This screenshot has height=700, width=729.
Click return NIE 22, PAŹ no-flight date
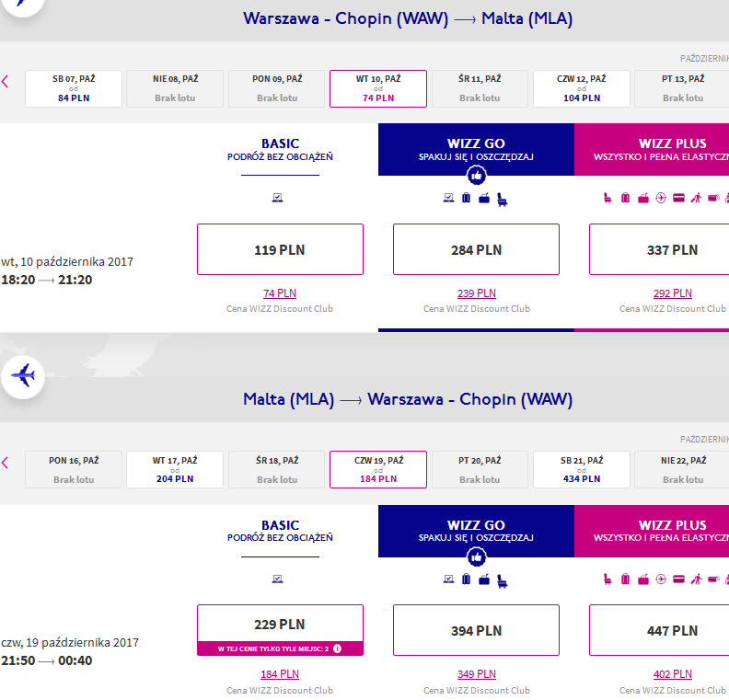(682, 470)
